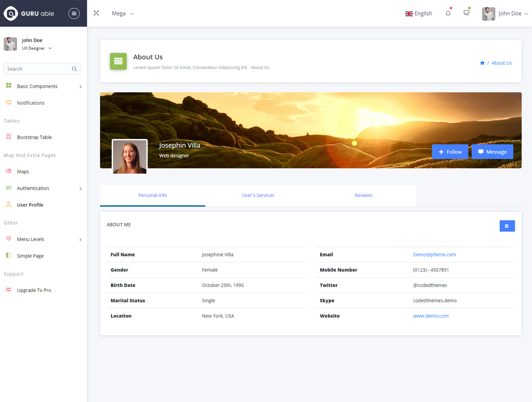Open the chat messages icon
This screenshot has width=532, height=402.
[466, 13]
